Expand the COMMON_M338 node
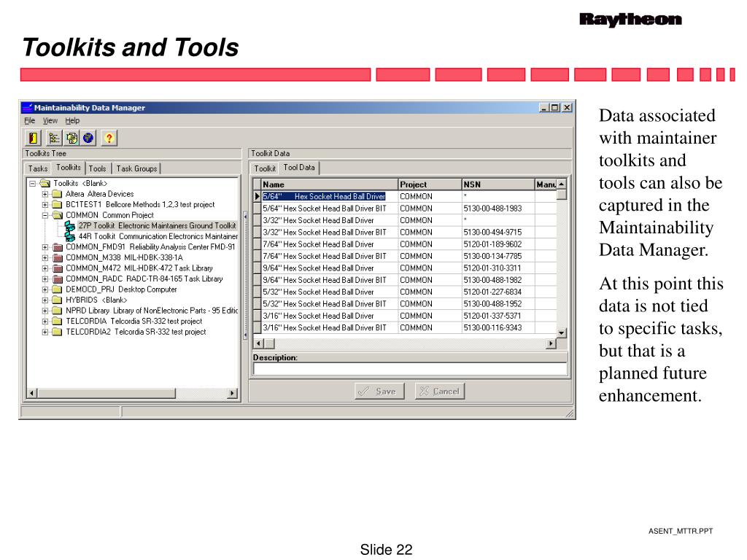The image size is (747, 560). (44, 257)
